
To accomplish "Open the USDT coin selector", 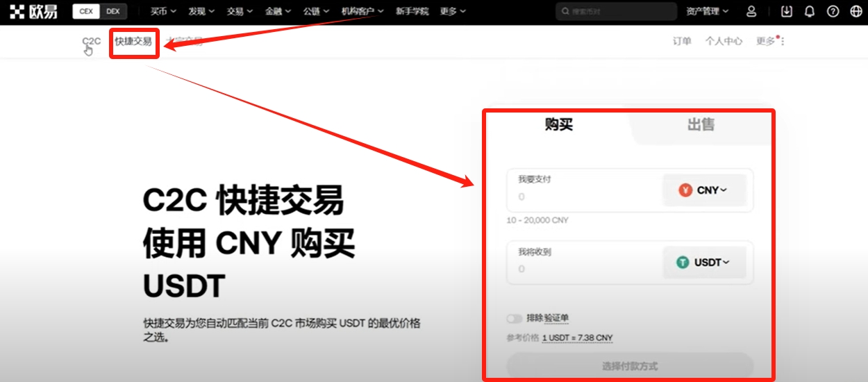I will tap(705, 263).
